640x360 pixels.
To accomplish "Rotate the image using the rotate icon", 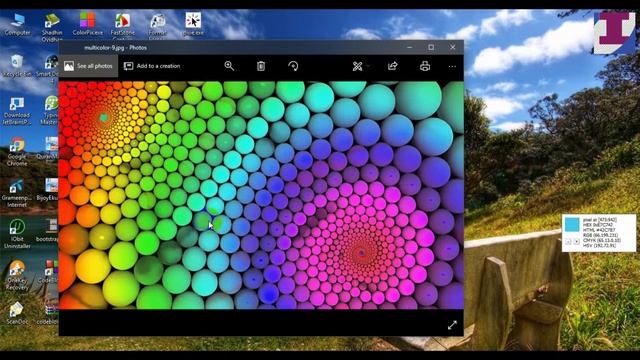I will click(293, 66).
